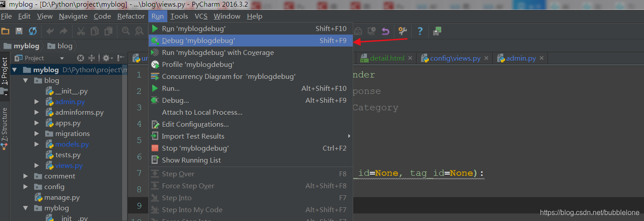Click the Redo arrow in toolbar
Image resolution: width=644 pixels, height=221 pixels.
coord(64,31)
